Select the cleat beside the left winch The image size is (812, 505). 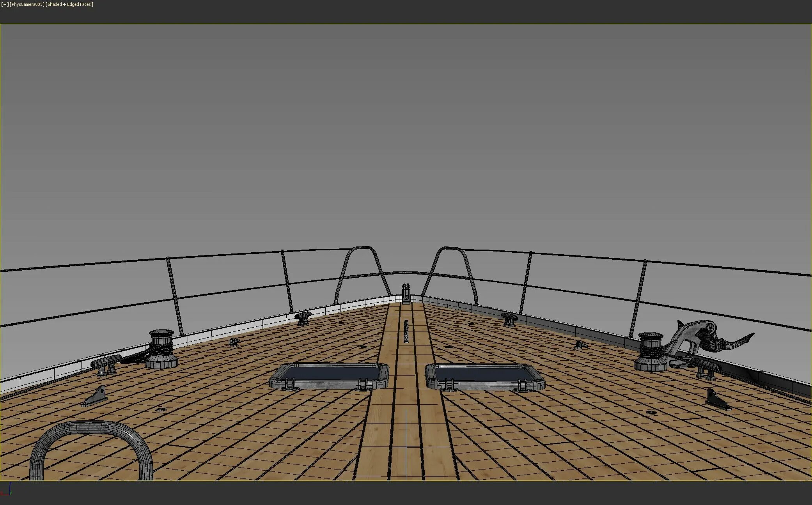(x=106, y=364)
